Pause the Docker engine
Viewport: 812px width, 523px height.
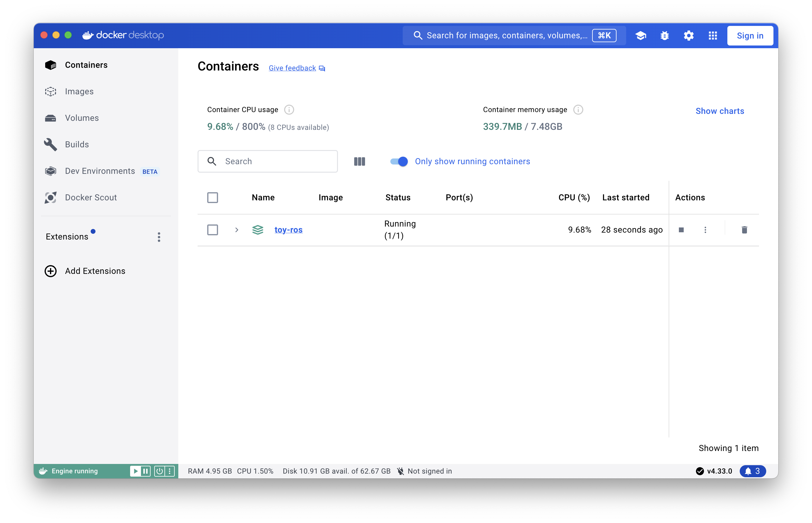click(145, 471)
